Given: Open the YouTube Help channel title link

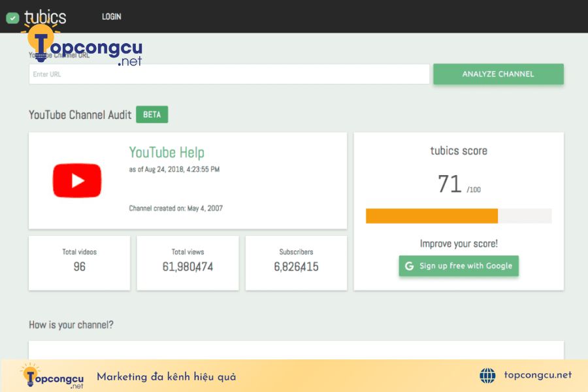Looking at the screenshot, I should (167, 152).
